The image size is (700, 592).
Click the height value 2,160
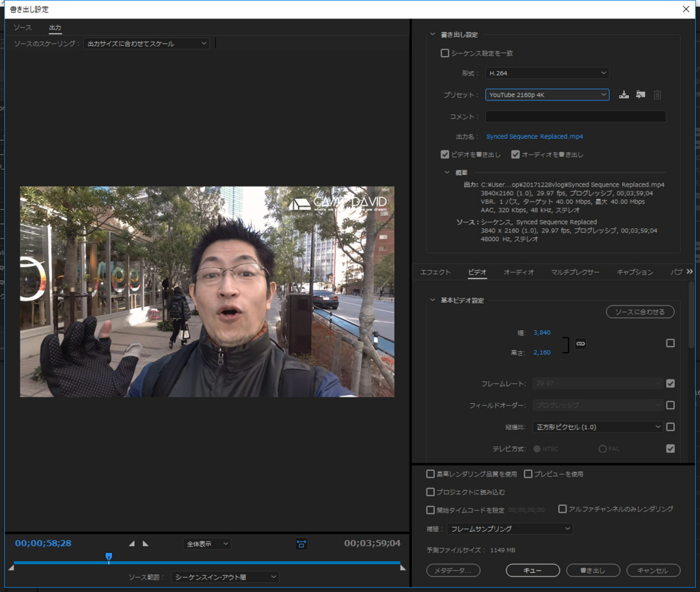point(541,352)
